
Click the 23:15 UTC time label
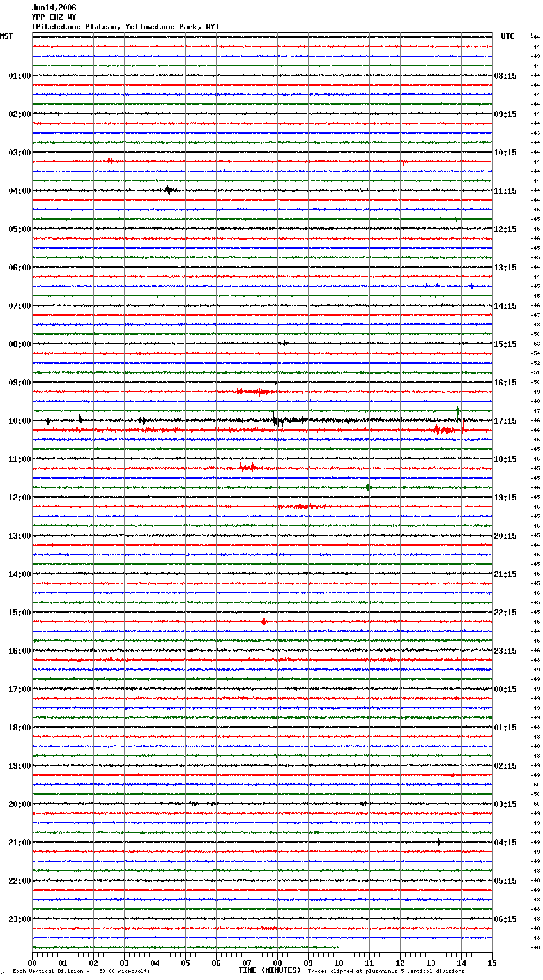(x=505, y=651)
